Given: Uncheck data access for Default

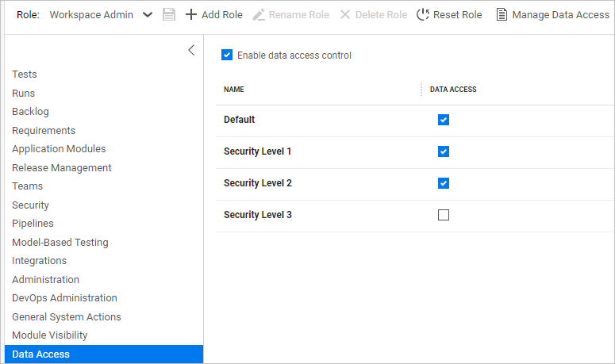Looking at the screenshot, I should pos(444,120).
